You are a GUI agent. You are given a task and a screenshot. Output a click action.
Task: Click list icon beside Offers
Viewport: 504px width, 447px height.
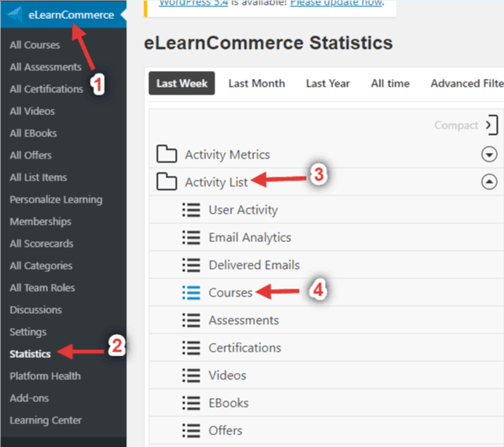coord(191,430)
